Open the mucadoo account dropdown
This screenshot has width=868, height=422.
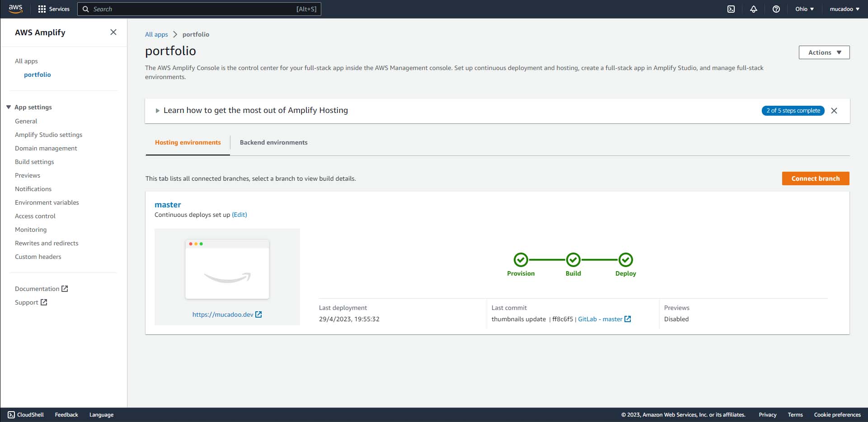coord(845,9)
